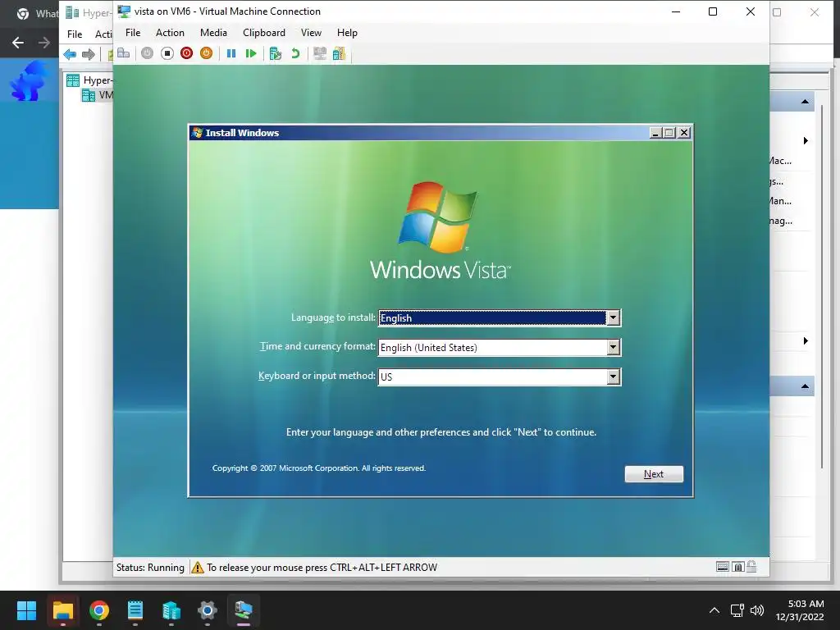Screen dimensions: 840x630
Task: Click the status bar capture device icon
Action: tap(737, 567)
